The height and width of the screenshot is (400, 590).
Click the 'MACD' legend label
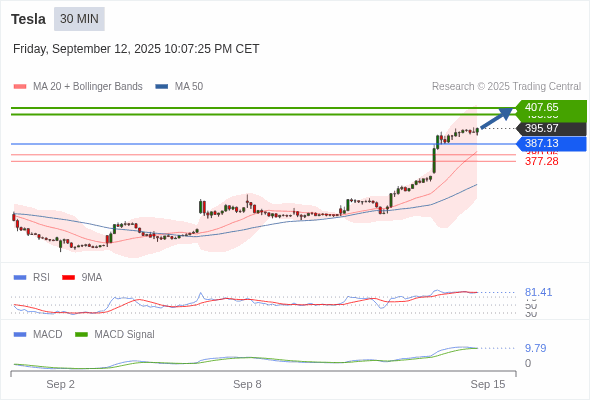(x=48, y=335)
